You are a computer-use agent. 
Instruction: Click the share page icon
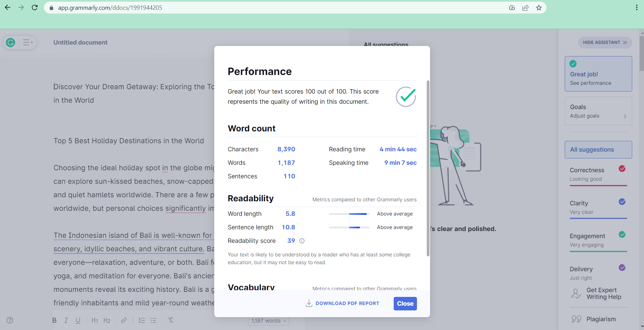[x=525, y=8]
